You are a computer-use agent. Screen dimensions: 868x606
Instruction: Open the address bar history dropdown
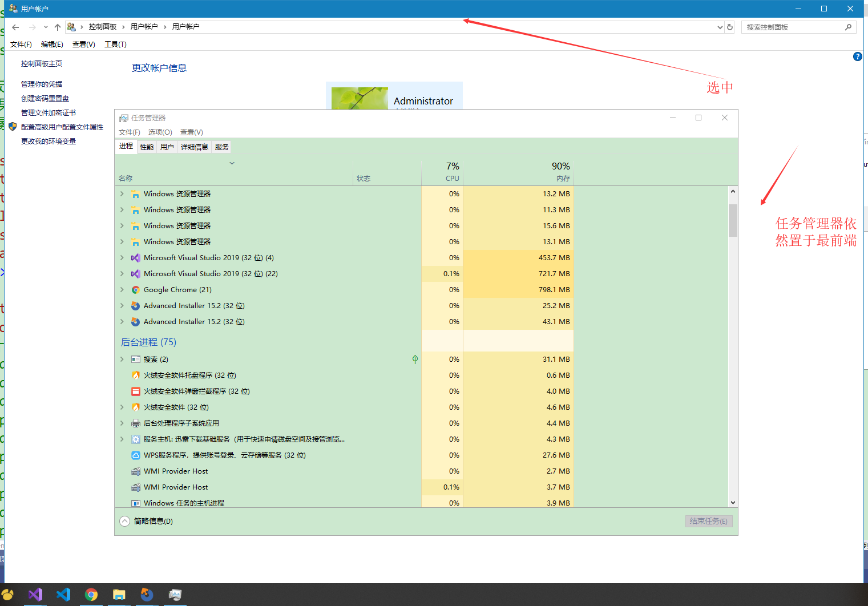pos(720,26)
